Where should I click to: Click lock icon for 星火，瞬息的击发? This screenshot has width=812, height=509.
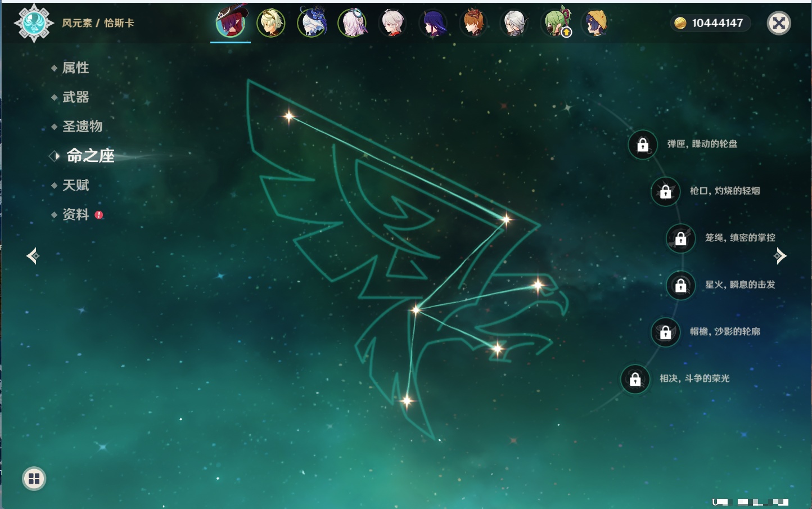pos(681,285)
